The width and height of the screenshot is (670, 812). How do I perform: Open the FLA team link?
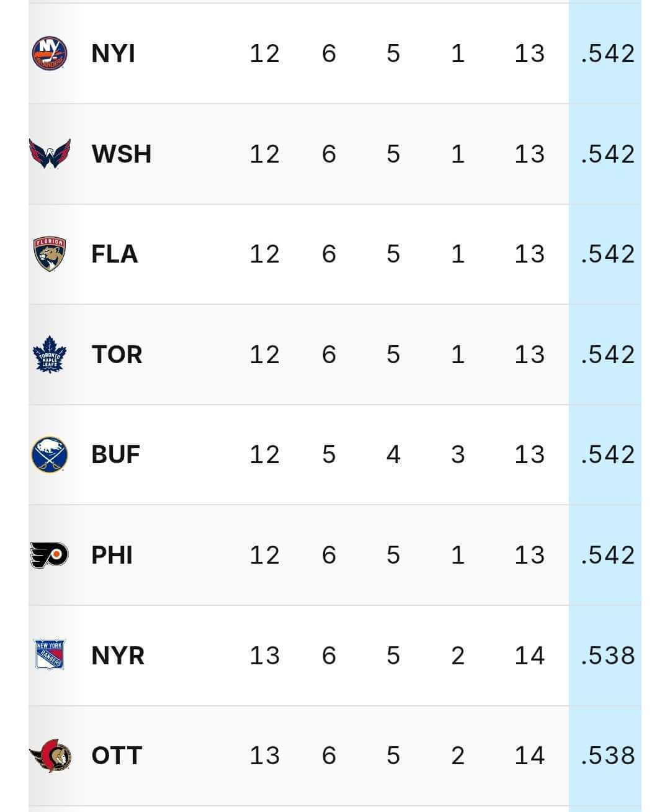click(x=114, y=254)
